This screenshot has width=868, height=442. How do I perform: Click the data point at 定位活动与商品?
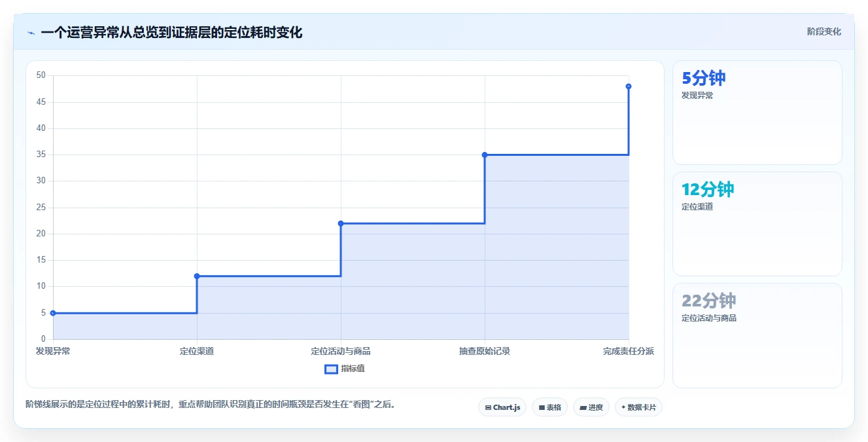point(341,223)
